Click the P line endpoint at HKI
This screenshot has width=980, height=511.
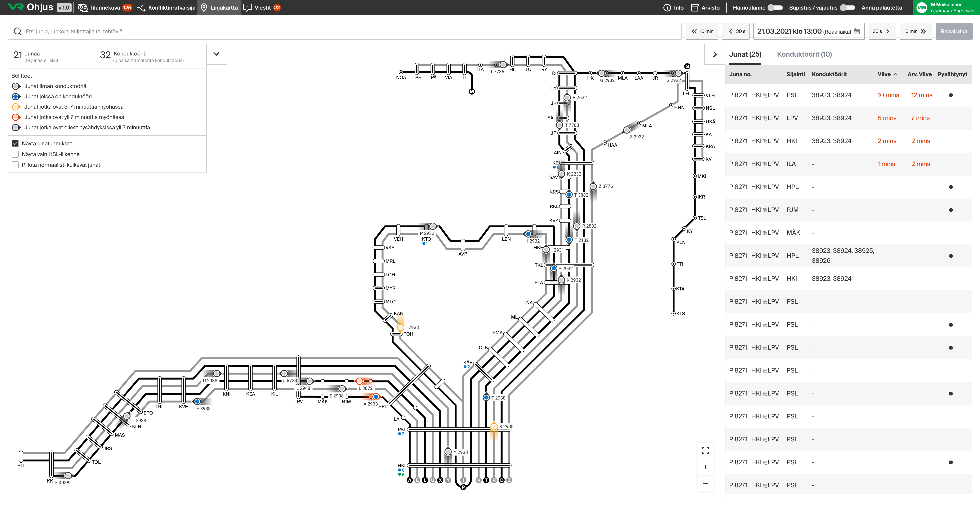click(463, 487)
